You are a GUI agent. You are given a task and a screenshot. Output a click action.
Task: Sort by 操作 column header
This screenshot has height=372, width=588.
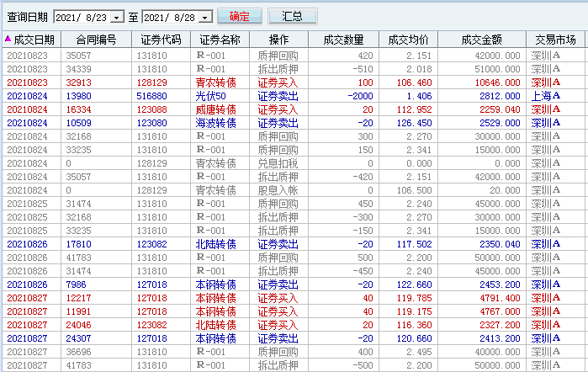pyautogui.click(x=279, y=40)
